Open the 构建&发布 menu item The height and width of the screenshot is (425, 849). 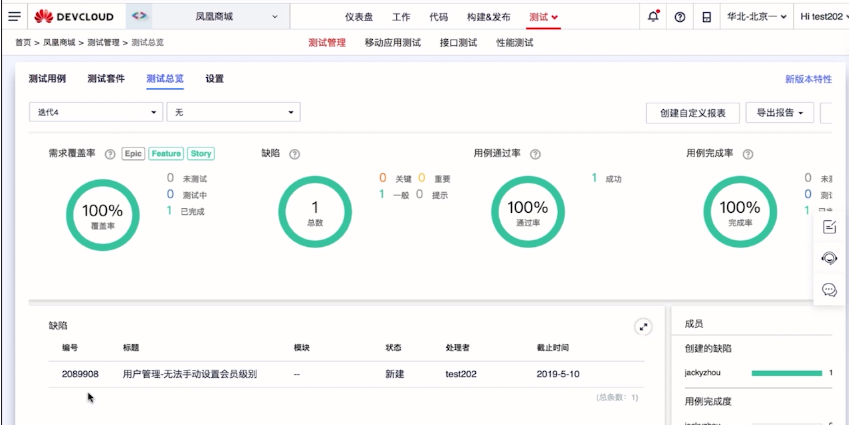[x=488, y=17]
